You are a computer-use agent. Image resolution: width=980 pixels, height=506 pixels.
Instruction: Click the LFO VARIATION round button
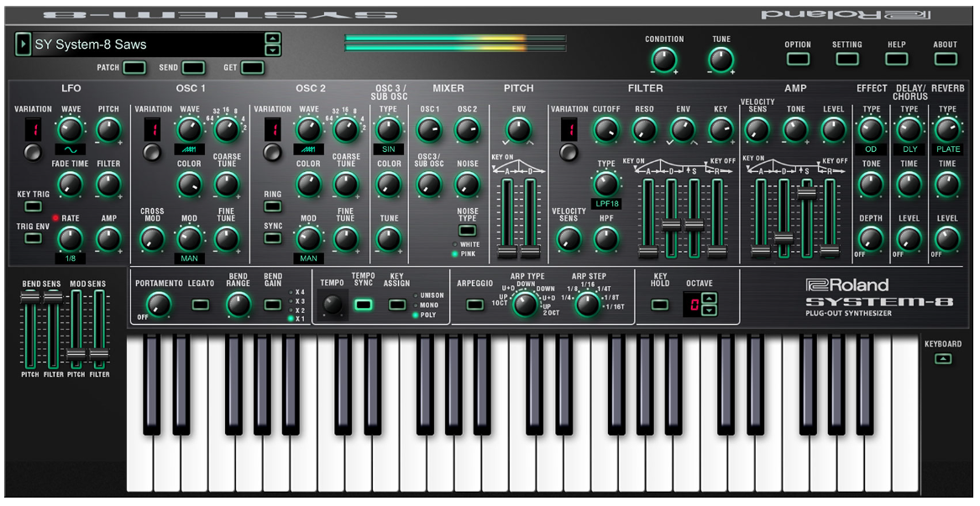[x=33, y=152]
